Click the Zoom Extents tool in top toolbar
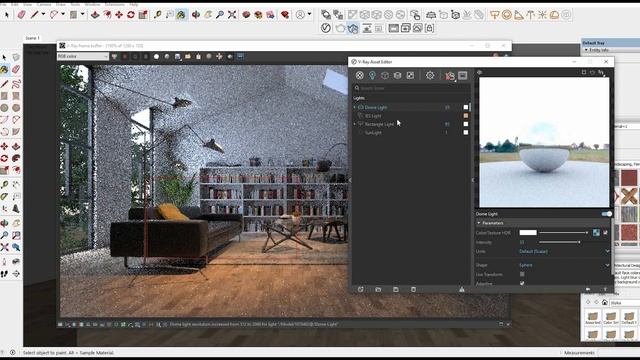 coord(232,15)
